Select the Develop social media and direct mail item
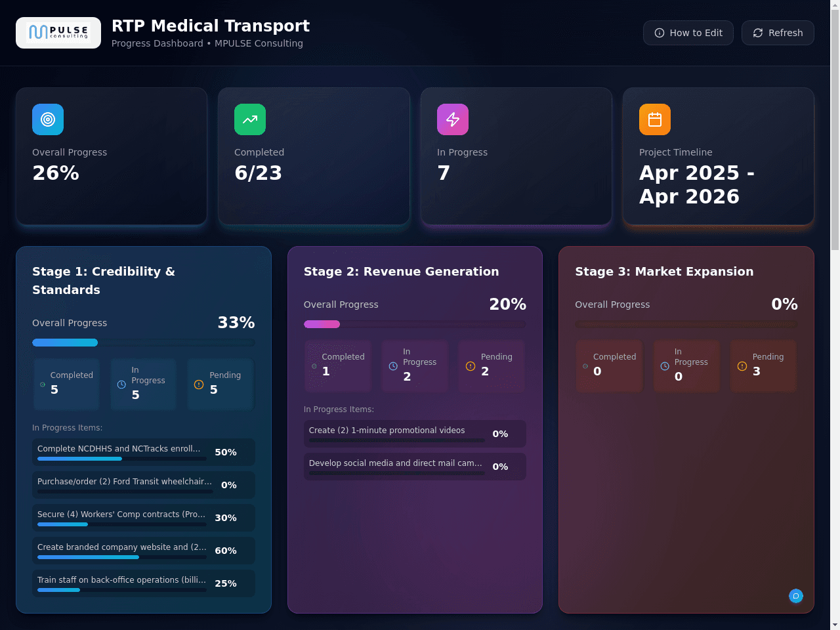 (x=415, y=467)
